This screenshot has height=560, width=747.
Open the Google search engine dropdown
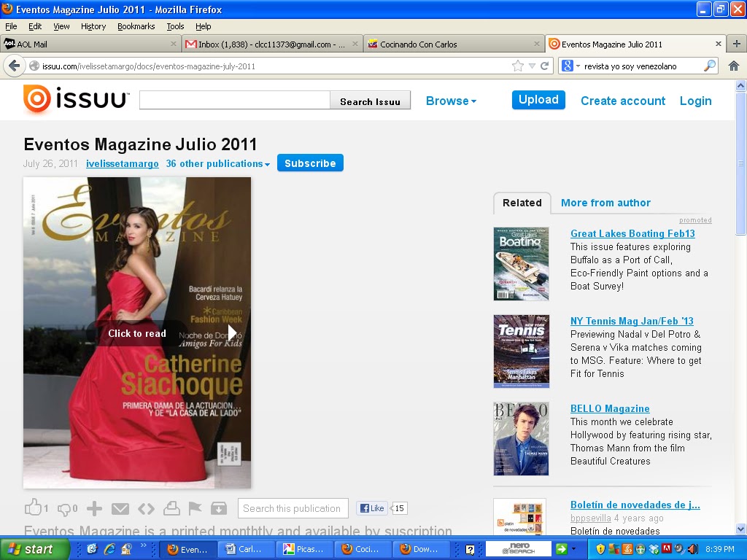coord(578,66)
